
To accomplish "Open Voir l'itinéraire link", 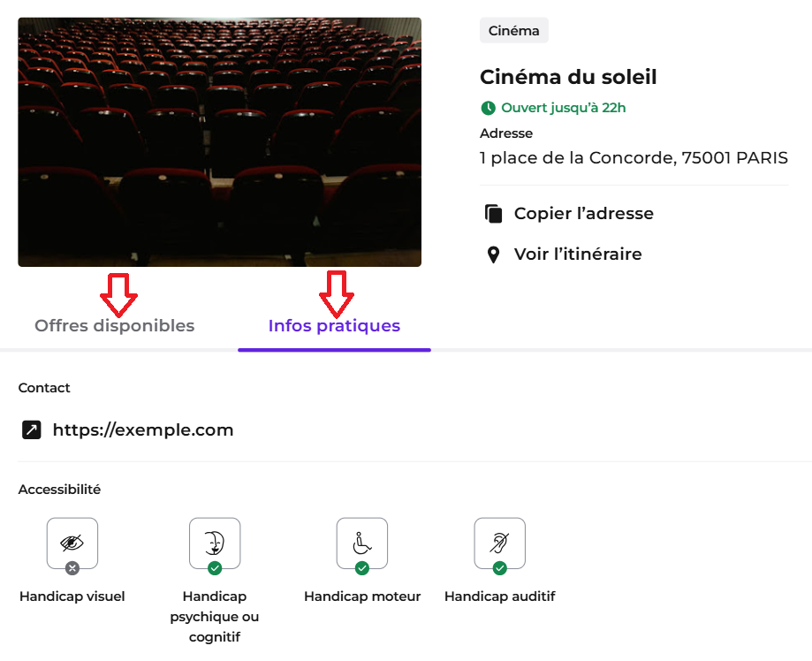I will tap(564, 255).
